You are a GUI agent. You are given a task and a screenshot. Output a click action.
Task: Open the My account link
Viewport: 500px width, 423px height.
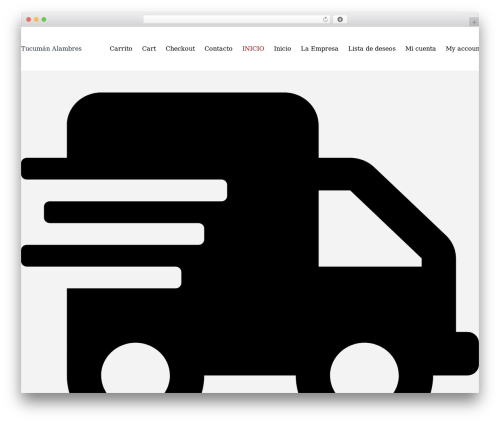pos(462,49)
